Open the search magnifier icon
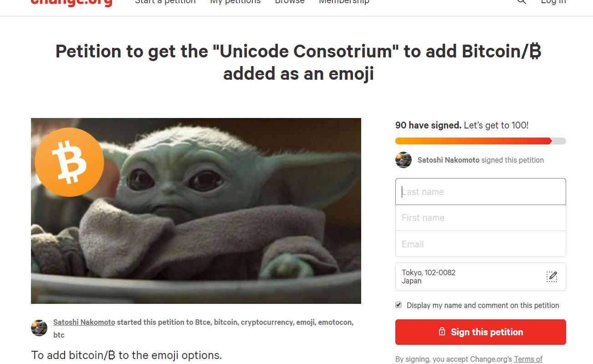593x364 pixels. point(521,2)
